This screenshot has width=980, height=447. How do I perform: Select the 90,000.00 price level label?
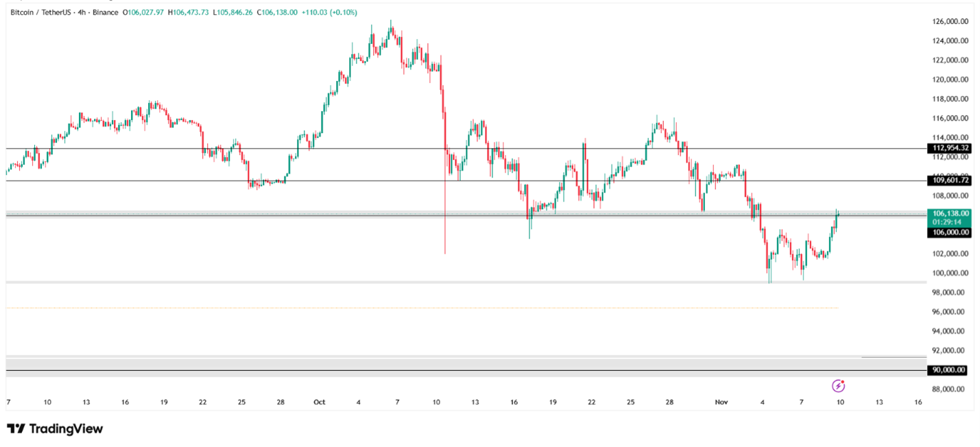[x=948, y=370]
